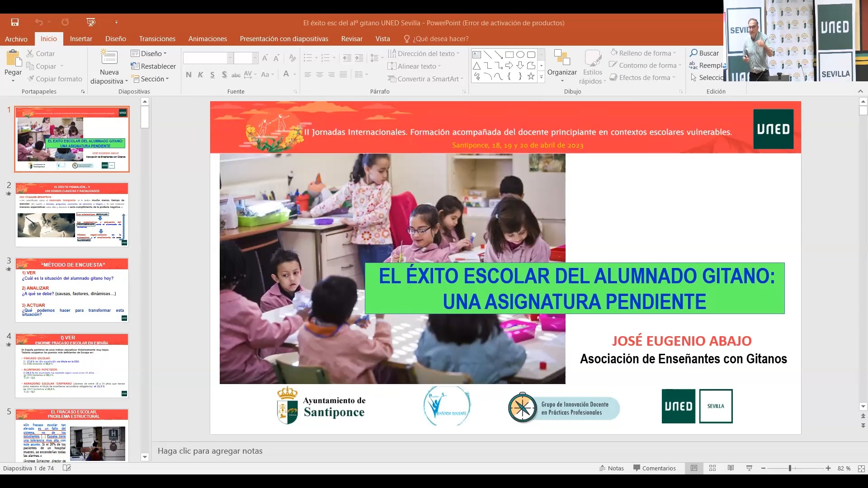
Task: Select the text box shape icon
Action: click(476, 55)
